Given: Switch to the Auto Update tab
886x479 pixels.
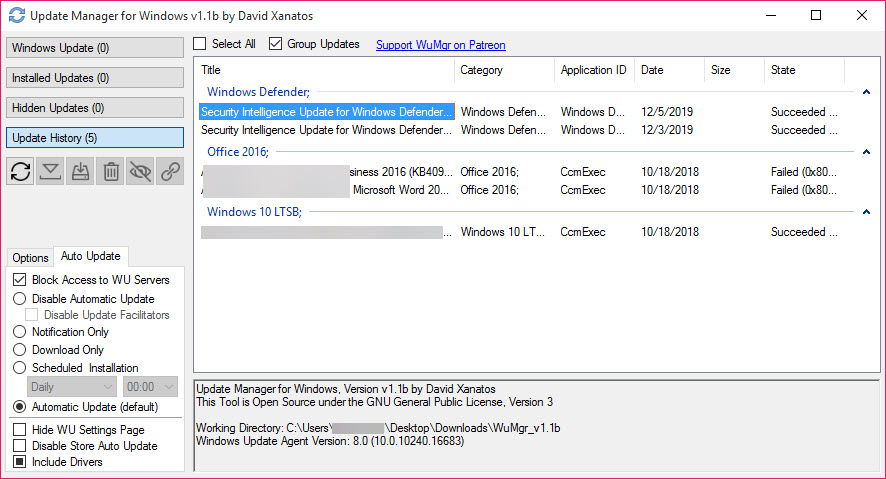Looking at the screenshot, I should [91, 256].
